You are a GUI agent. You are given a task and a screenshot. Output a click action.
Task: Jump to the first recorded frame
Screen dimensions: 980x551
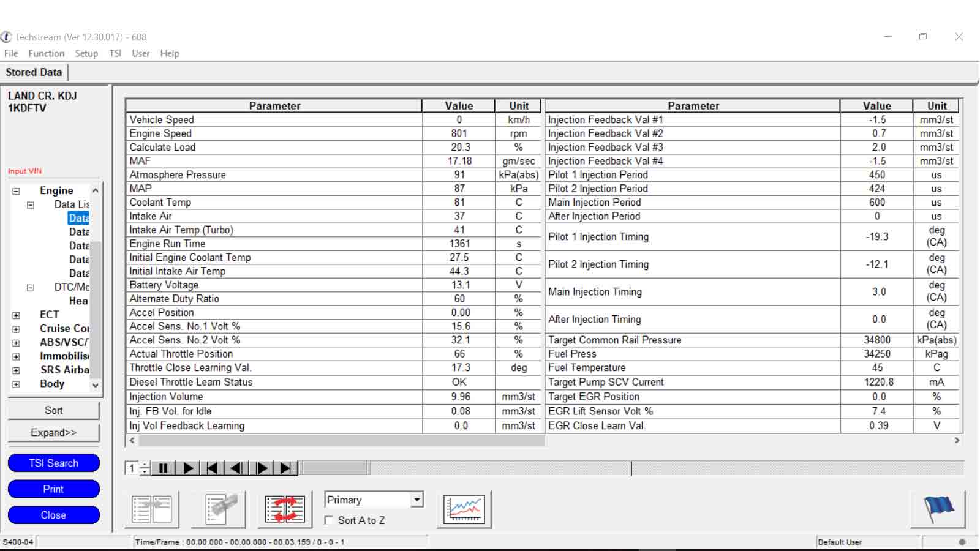(x=212, y=468)
